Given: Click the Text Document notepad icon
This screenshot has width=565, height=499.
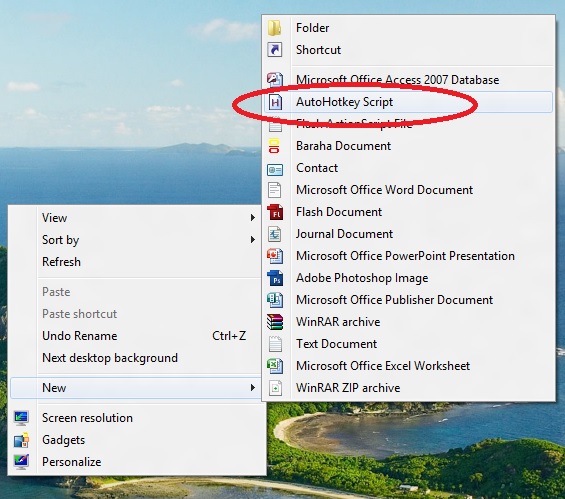Looking at the screenshot, I should click(x=275, y=344).
